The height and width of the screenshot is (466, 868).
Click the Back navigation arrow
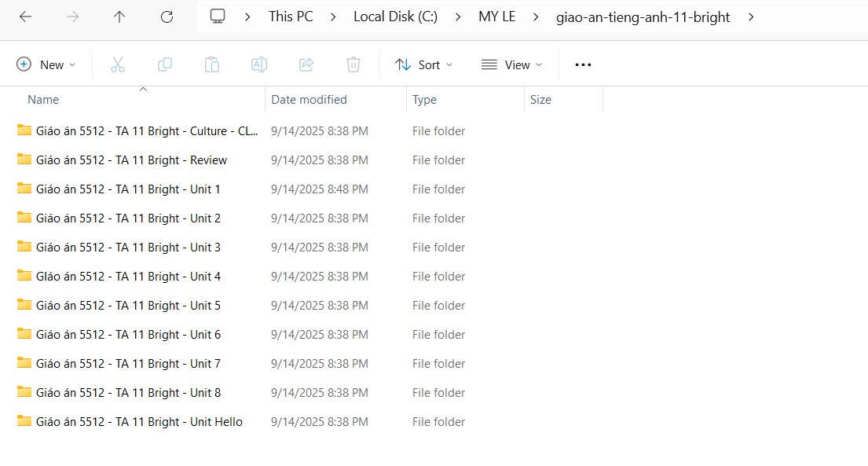25,17
